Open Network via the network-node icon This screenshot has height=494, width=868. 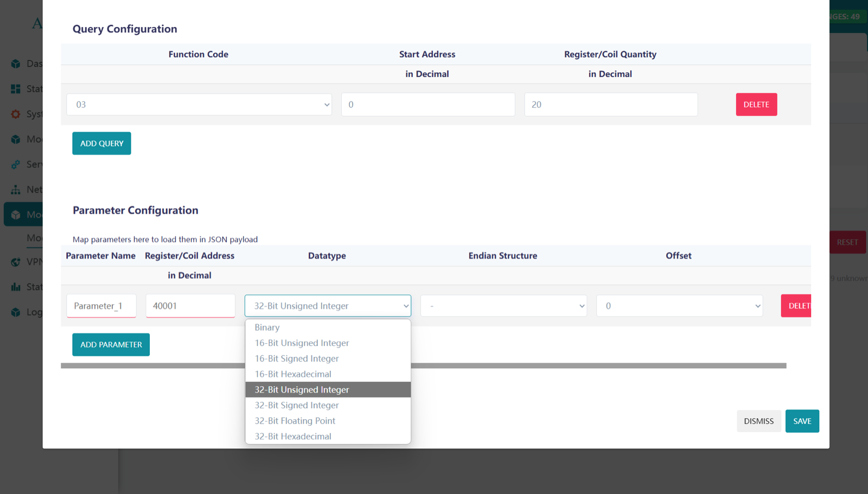click(x=15, y=189)
